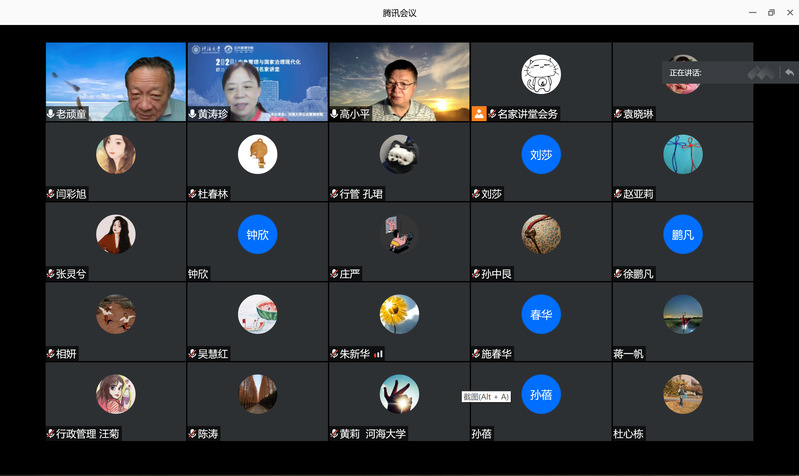Click the microphone icon next to 高小平

[334, 114]
